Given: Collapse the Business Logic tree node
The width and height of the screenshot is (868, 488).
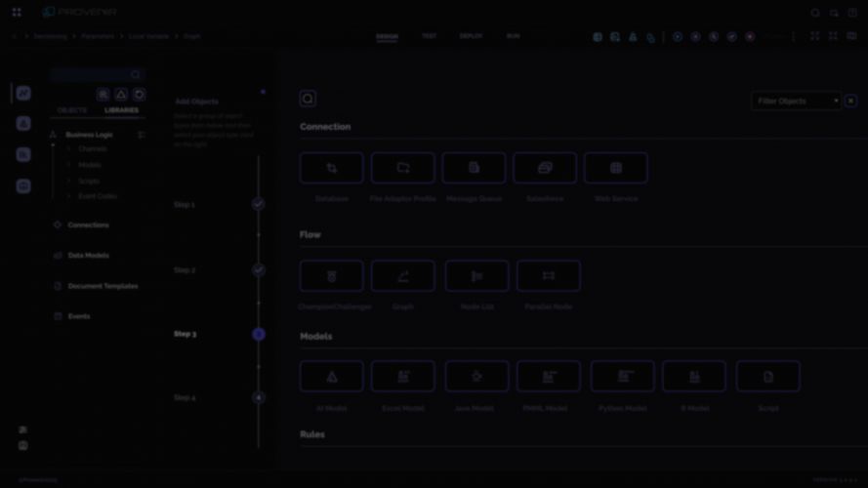Looking at the screenshot, I should pos(53,135).
